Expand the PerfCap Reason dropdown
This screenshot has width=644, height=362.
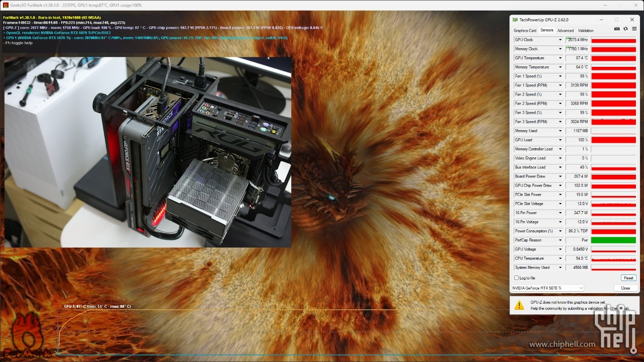click(560, 240)
